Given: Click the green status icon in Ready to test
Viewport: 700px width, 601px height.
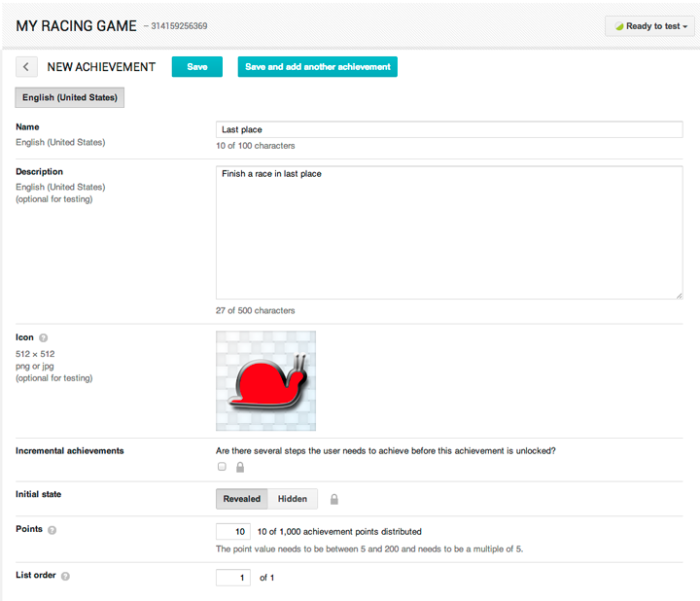Looking at the screenshot, I should pyautogui.click(x=618, y=26).
